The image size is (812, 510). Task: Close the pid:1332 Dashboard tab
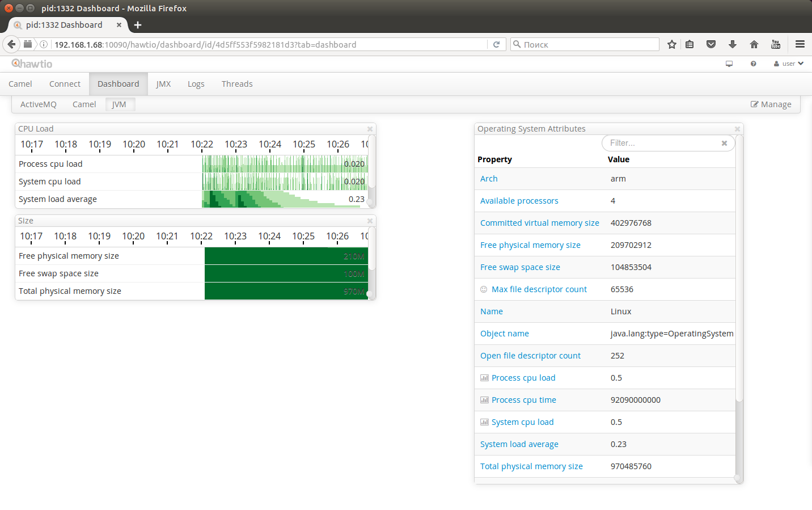119,25
